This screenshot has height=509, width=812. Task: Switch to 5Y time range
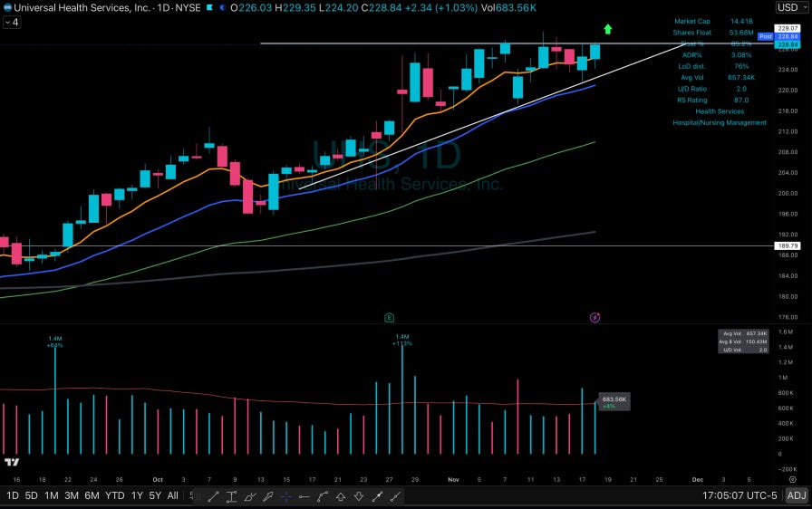coord(155,495)
